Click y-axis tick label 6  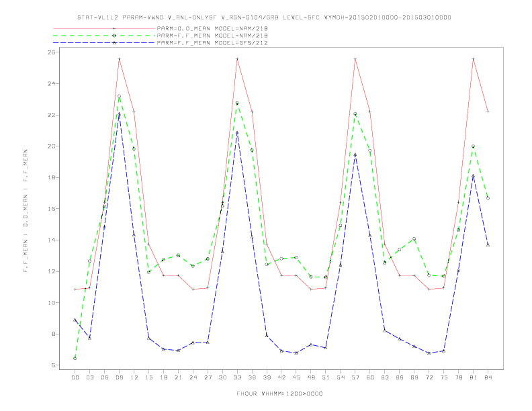53,365
